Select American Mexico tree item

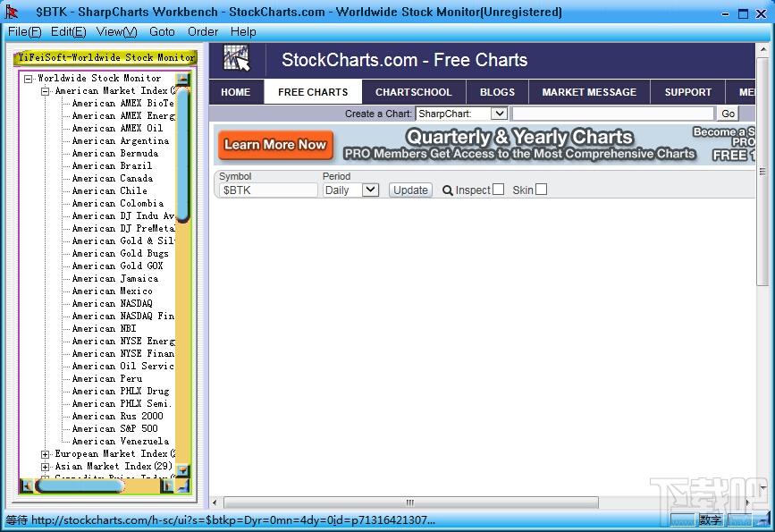click(x=113, y=291)
